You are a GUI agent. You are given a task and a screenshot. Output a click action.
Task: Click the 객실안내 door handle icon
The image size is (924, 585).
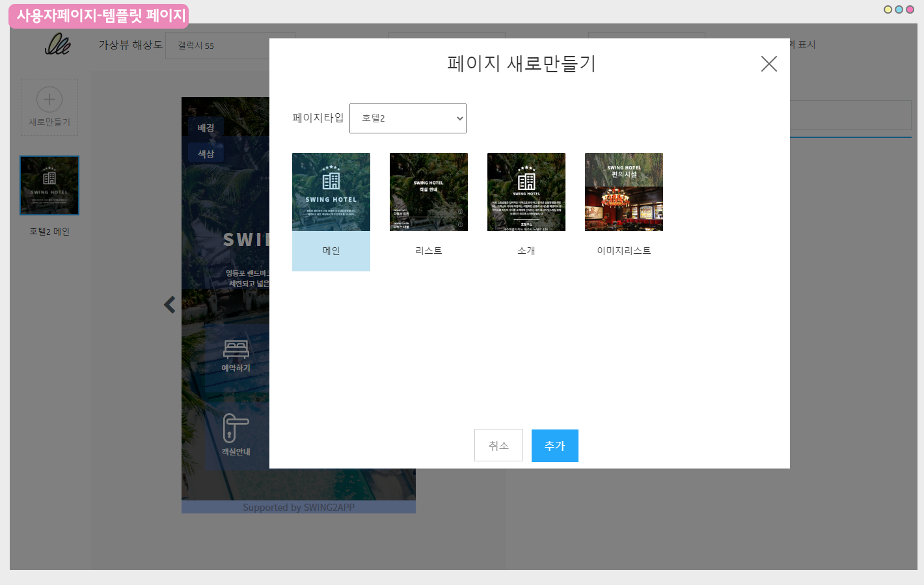[236, 428]
